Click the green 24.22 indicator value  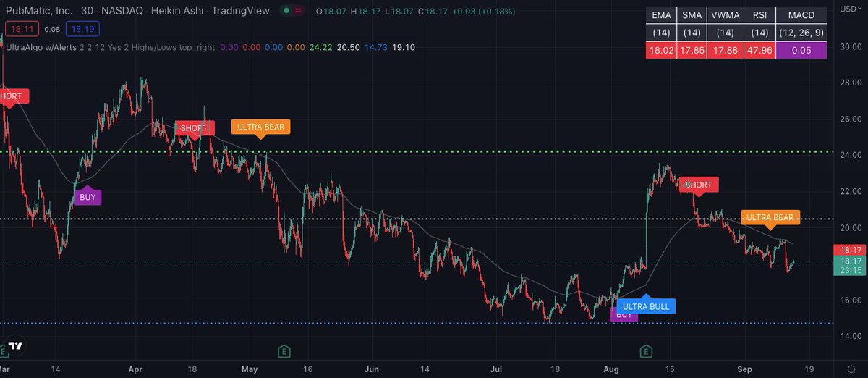tap(319, 46)
